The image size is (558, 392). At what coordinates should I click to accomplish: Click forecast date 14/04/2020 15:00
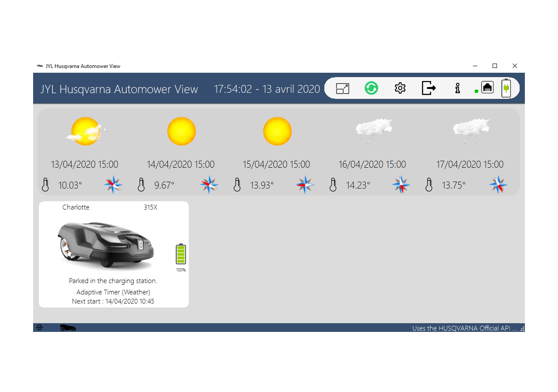tap(180, 165)
